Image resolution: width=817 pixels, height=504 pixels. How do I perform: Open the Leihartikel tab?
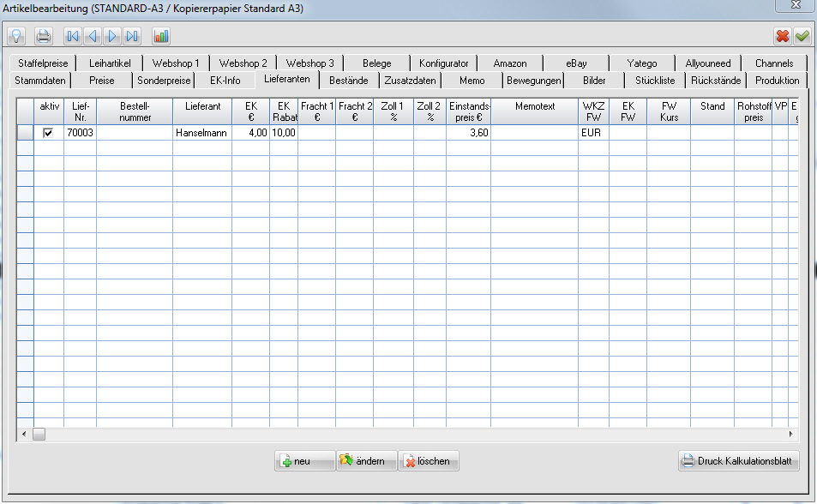[x=110, y=63]
